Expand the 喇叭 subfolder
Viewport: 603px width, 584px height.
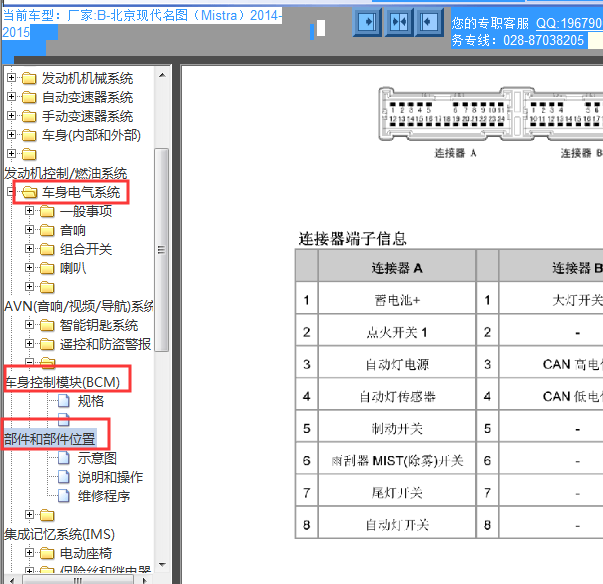[29, 268]
